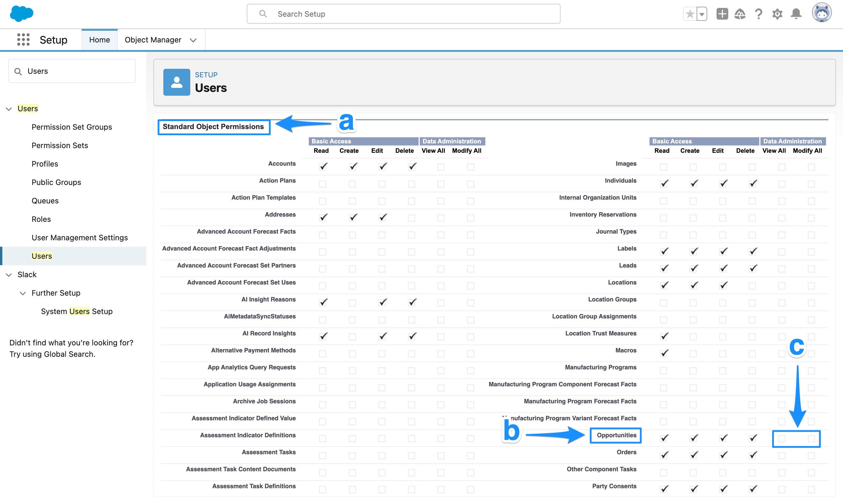Viewport: 843px width, 504px height.
Task: Open the Object Manager dropdown chevron
Action: [x=193, y=40]
